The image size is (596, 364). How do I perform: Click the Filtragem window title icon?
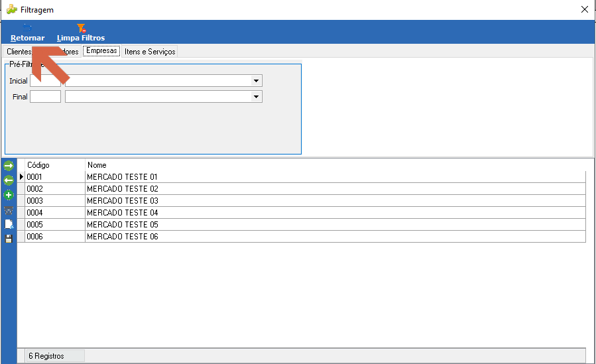pyautogui.click(x=12, y=9)
